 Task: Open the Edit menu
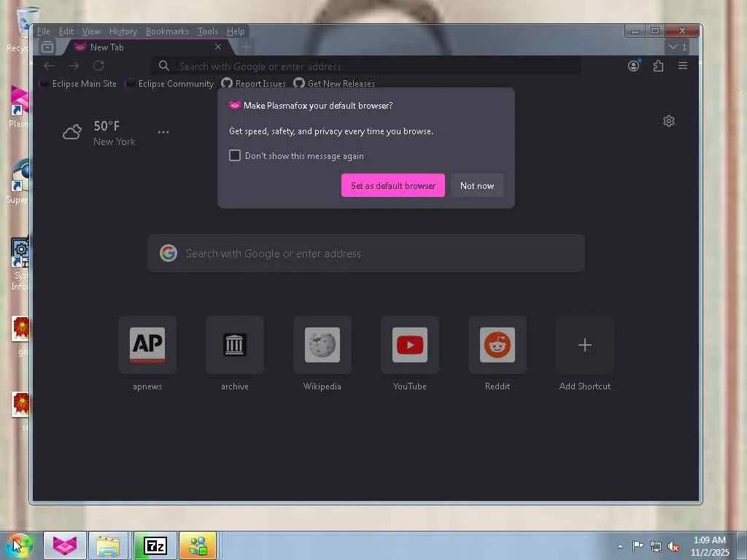(66, 31)
